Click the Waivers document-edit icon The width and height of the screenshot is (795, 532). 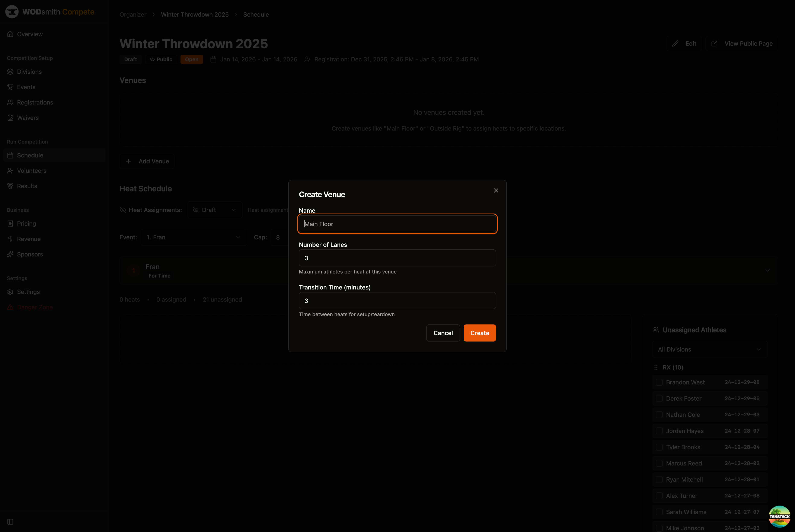pos(10,118)
